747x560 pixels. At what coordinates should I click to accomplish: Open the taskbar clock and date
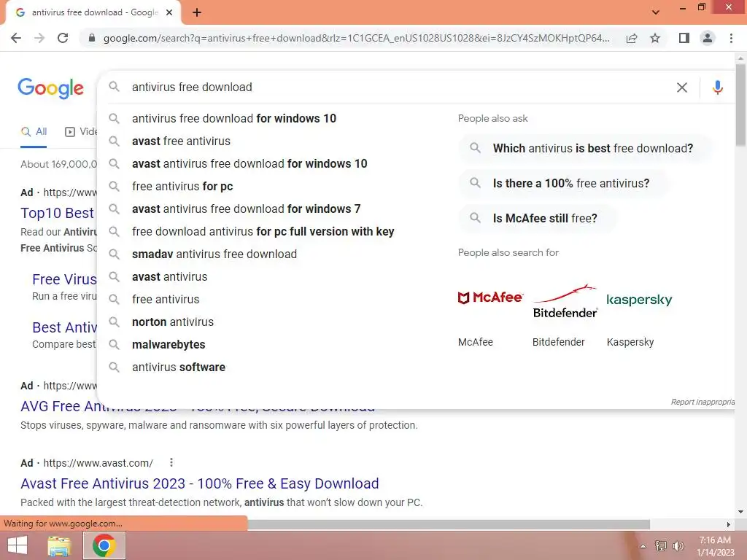pos(715,546)
